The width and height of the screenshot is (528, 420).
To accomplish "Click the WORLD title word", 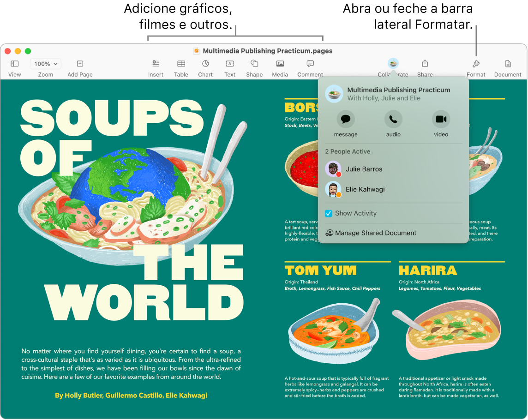I will pyautogui.click(x=144, y=302).
